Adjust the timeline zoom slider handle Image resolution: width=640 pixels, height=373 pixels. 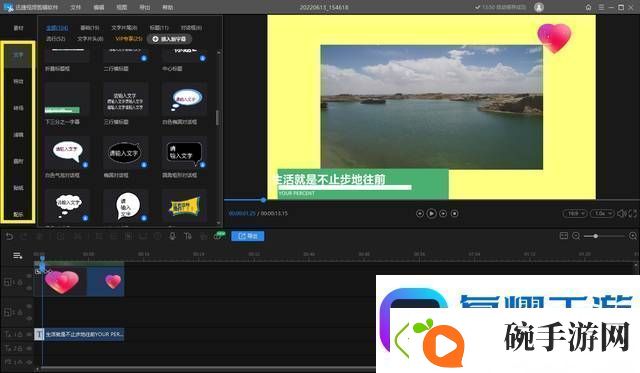pyautogui.click(x=596, y=236)
